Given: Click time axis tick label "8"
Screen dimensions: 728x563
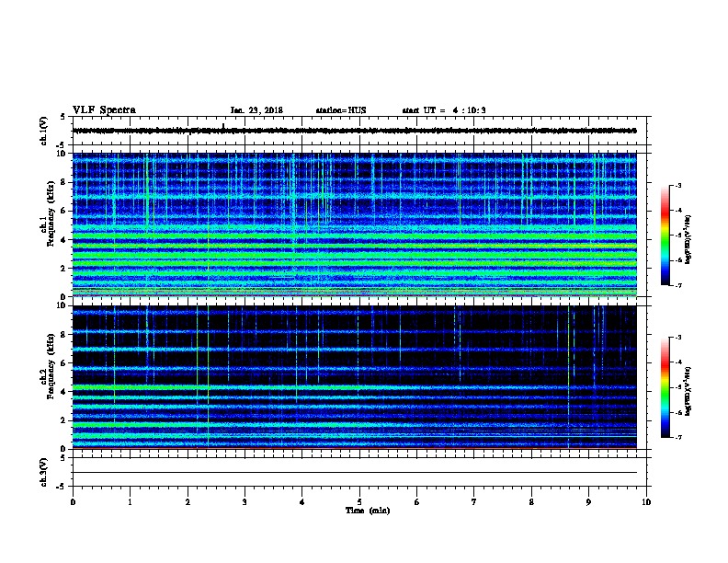Looking at the screenshot, I should (x=531, y=501).
